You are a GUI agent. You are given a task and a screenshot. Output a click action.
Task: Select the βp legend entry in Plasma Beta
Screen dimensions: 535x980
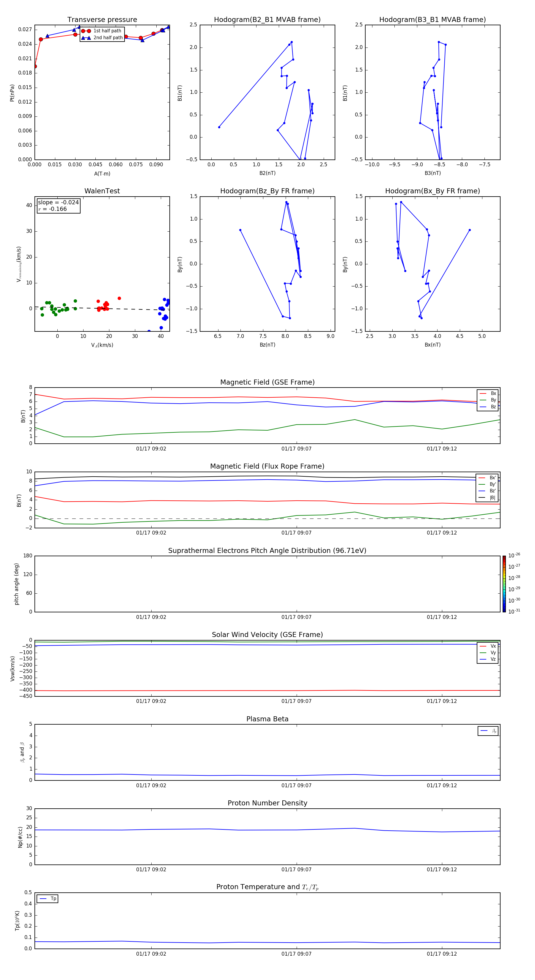(x=488, y=731)
